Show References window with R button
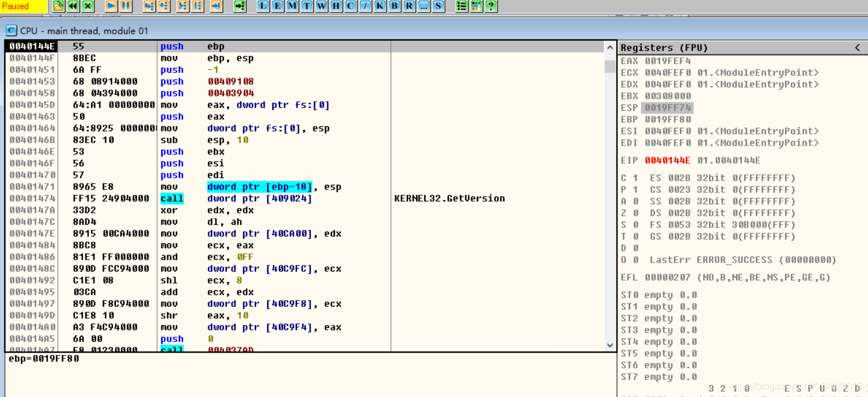Image resolution: width=868 pixels, height=397 pixels. [409, 6]
